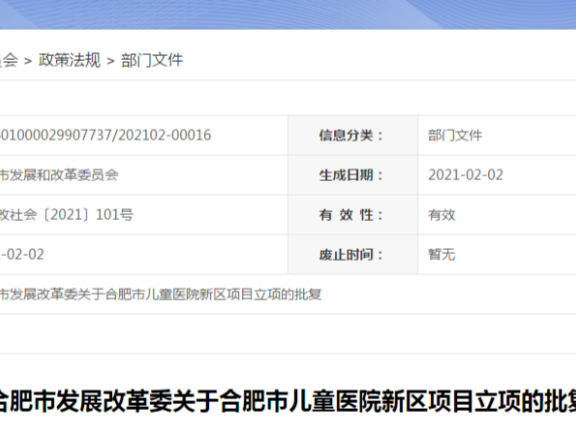Open the 部门文件 breadcrumb link
The image size is (576, 432).
tap(152, 60)
